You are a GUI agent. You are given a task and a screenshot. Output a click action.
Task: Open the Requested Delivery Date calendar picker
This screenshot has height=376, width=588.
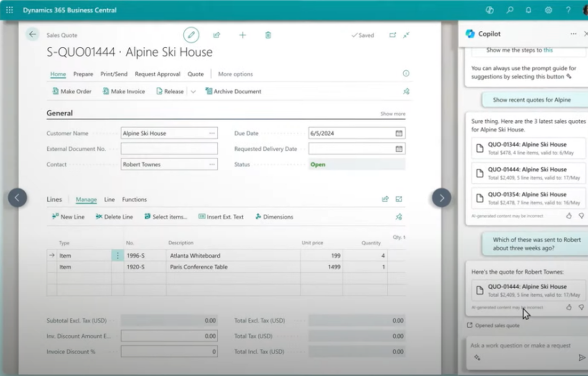pos(399,149)
